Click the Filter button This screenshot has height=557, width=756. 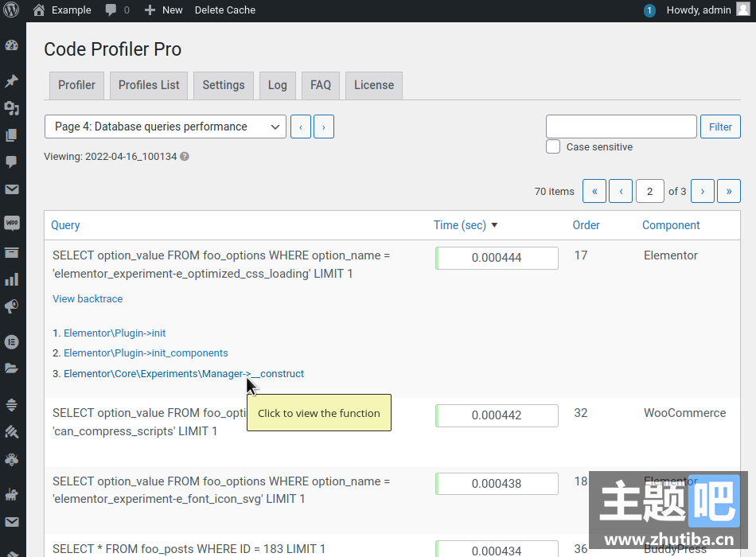[720, 127]
